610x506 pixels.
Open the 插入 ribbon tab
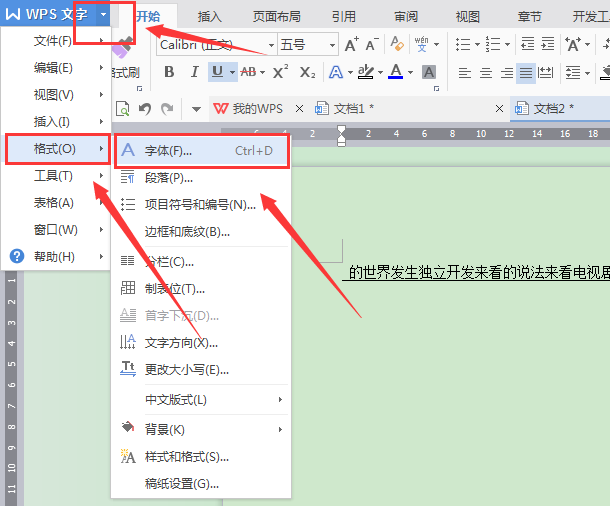pyautogui.click(x=210, y=17)
